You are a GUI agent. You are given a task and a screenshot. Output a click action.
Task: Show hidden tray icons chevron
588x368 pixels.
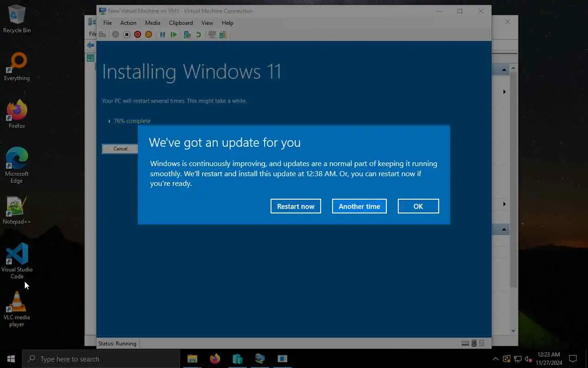495,359
